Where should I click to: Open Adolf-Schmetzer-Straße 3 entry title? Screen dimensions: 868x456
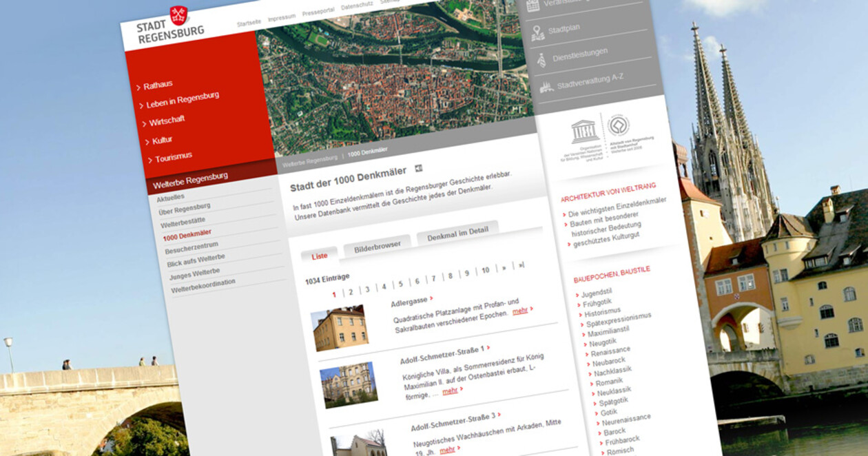coord(453,421)
